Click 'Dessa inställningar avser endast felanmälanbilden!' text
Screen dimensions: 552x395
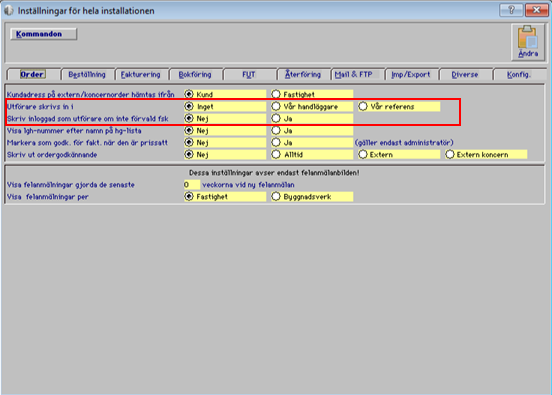(x=274, y=173)
